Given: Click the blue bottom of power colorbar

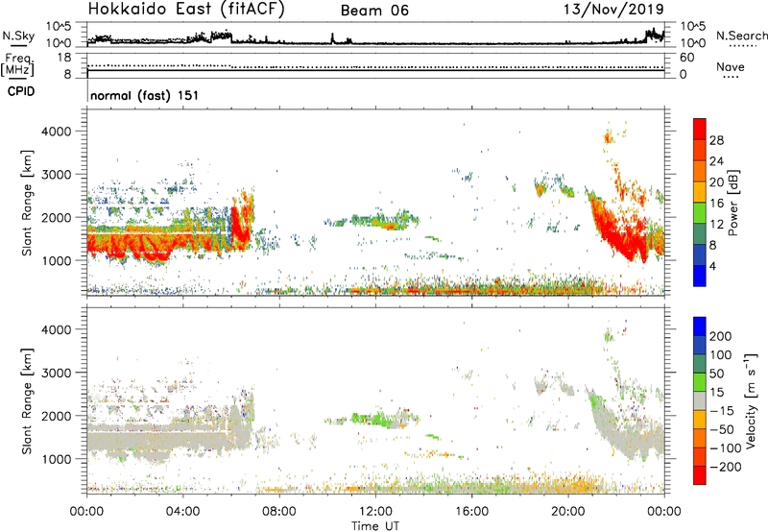Looking at the screenshot, I should [x=700, y=276].
